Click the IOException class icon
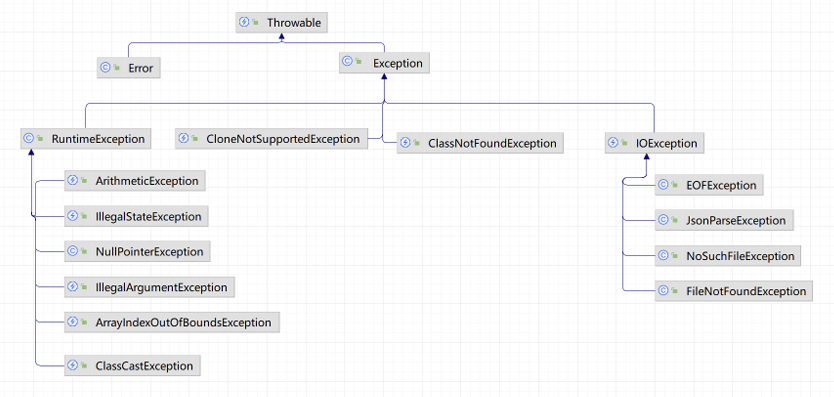This screenshot has height=397, width=834. [x=613, y=143]
